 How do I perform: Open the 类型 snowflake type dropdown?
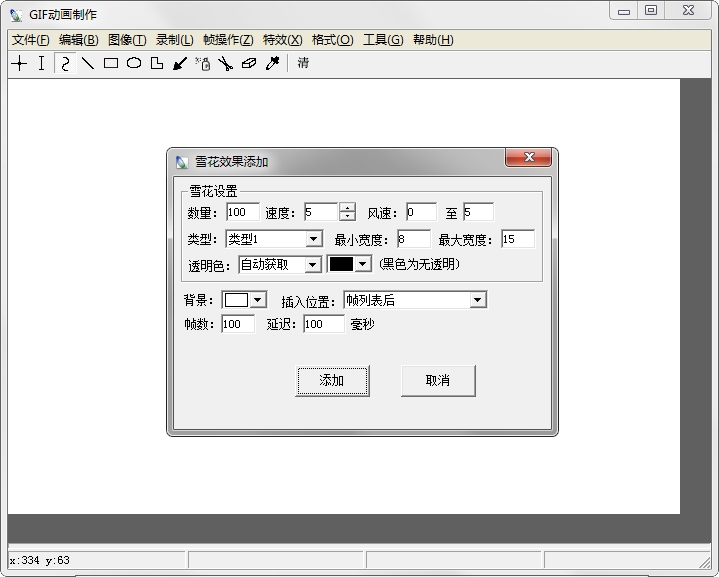pos(313,239)
